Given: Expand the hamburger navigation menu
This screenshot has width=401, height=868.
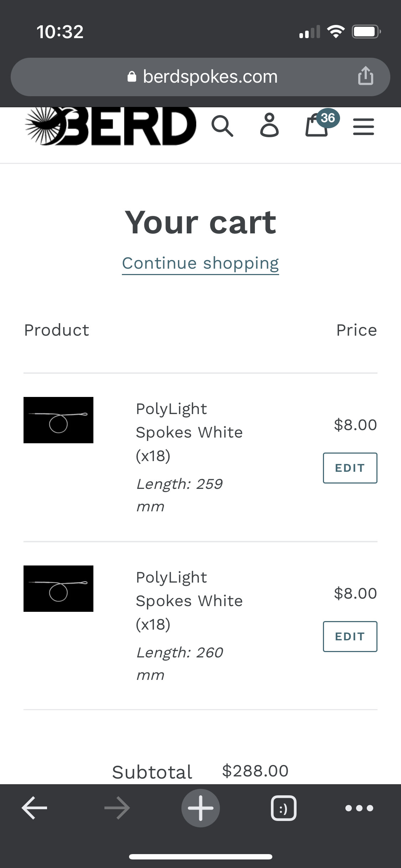Looking at the screenshot, I should point(363,126).
